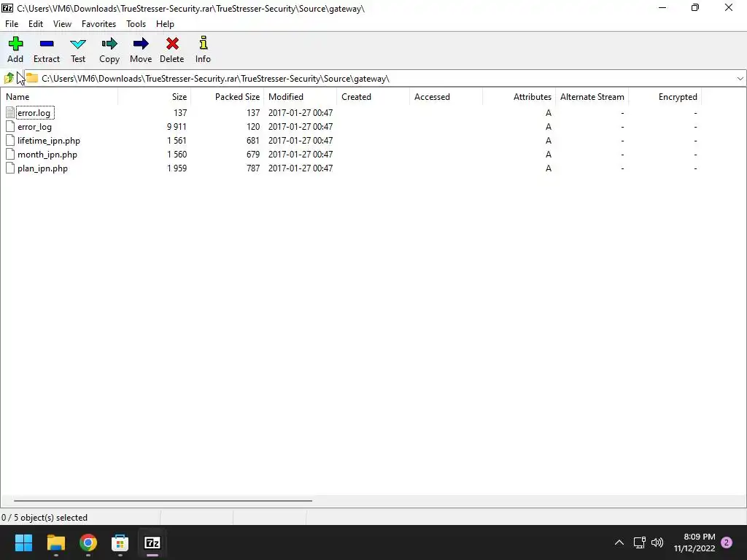Sort by the Accessed column header
The width and height of the screenshot is (747, 560).
coord(446,97)
